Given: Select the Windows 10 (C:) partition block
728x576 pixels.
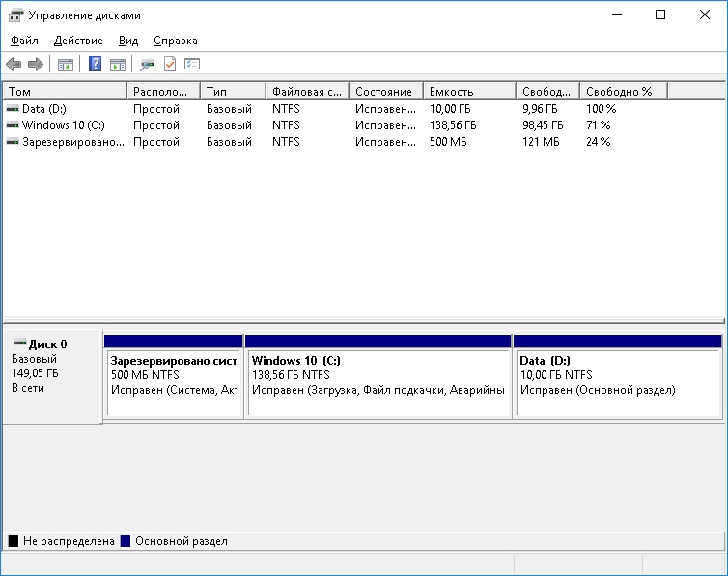Looking at the screenshot, I should [x=378, y=376].
